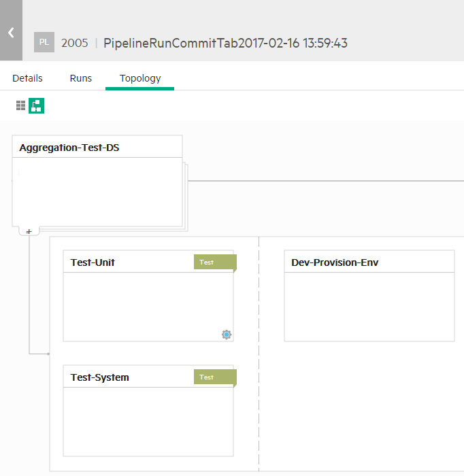Image resolution: width=464 pixels, height=476 pixels.
Task: Switch to the grid view icon
Action: [x=21, y=105]
